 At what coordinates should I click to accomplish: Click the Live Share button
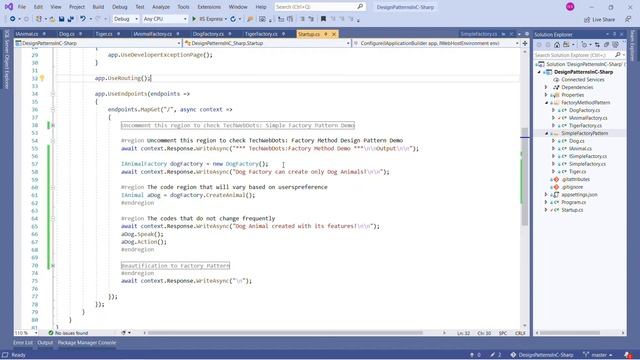[x=599, y=19]
